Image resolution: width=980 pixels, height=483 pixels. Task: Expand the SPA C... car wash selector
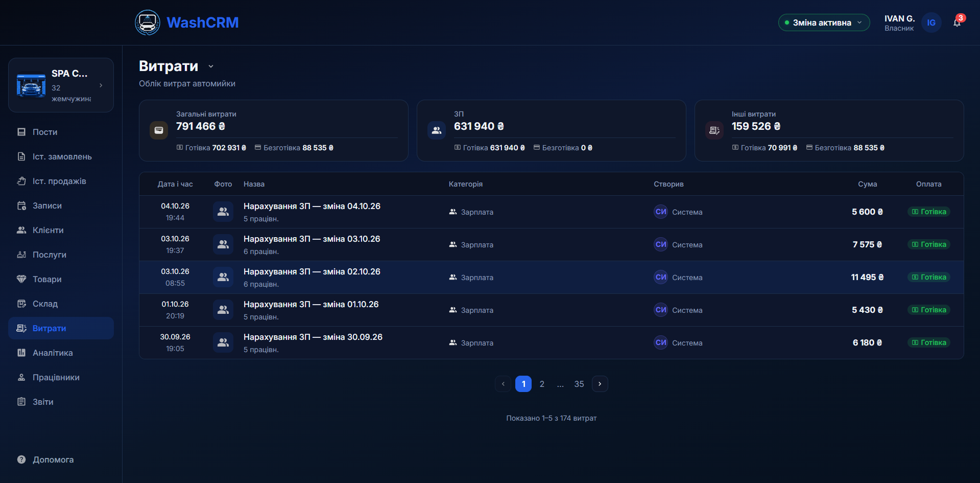pos(61,85)
